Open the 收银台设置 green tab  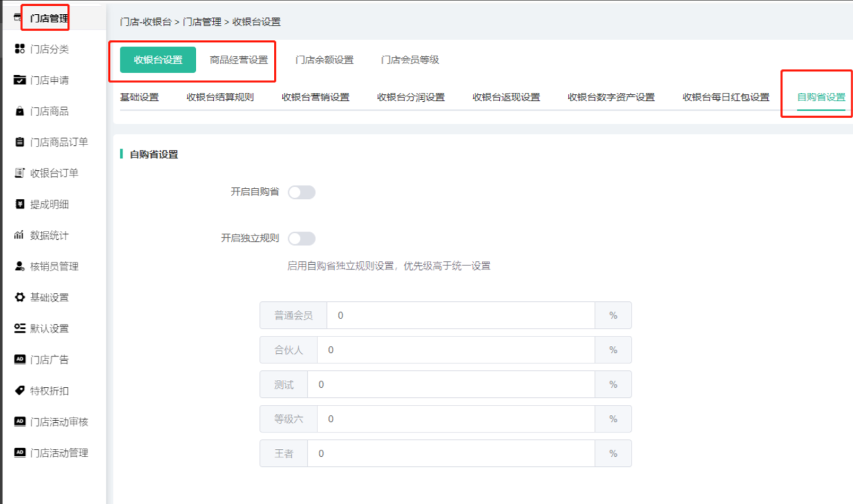tap(158, 60)
